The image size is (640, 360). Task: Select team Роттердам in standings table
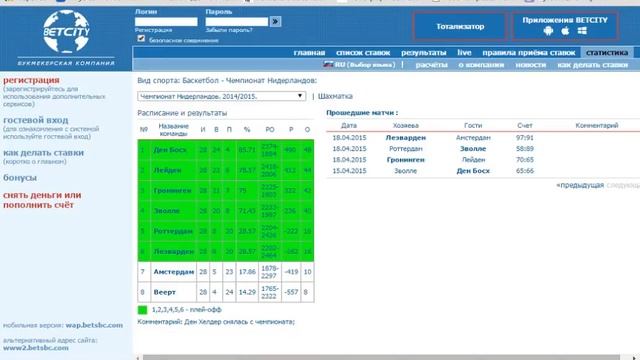click(173, 231)
